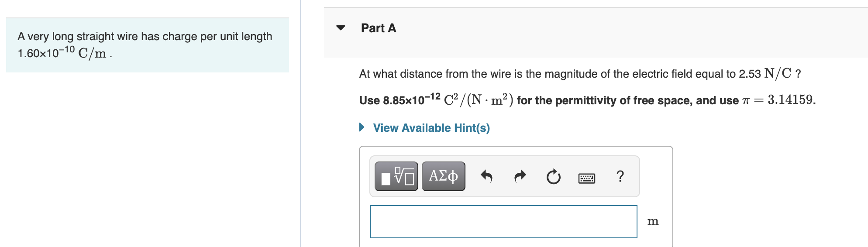
Task: Expand the hints disclosure triangle
Action: pos(362,127)
